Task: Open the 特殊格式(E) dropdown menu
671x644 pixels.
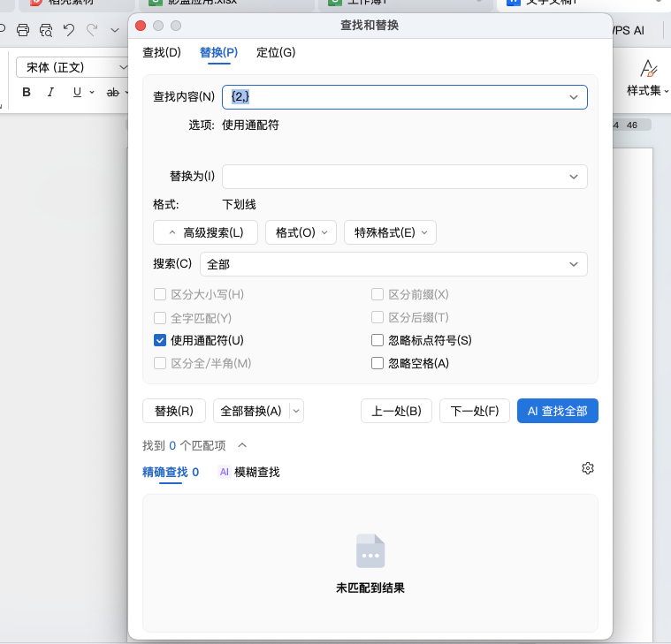Action: pyautogui.click(x=390, y=232)
